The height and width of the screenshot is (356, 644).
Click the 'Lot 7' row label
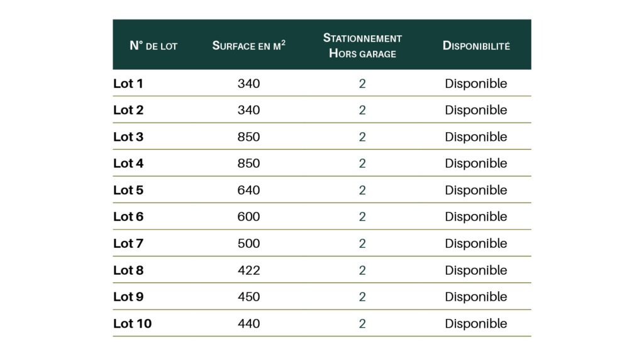click(128, 243)
